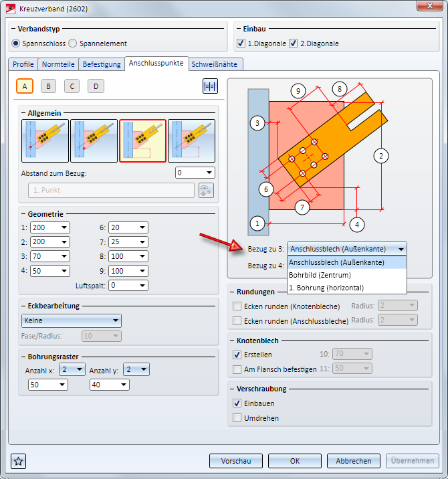The height and width of the screenshot is (479, 448).
Task: Select connection point C
Action: (x=72, y=86)
